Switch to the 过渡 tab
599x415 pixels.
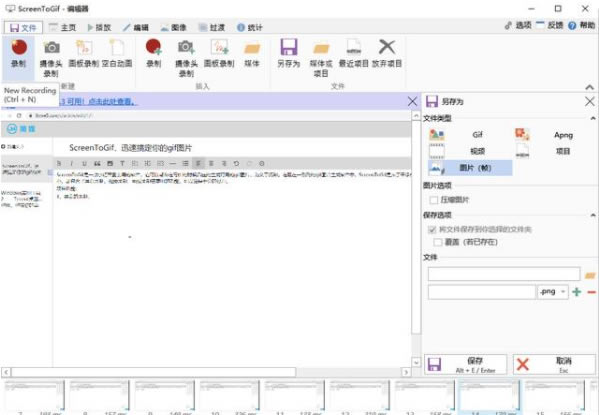tap(212, 28)
